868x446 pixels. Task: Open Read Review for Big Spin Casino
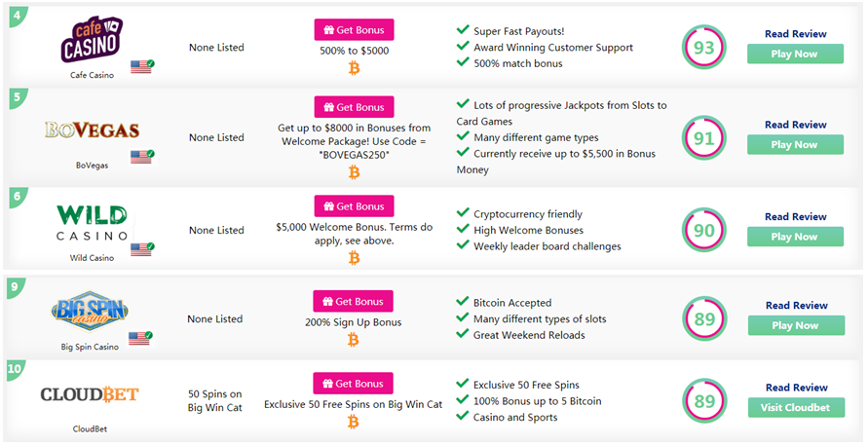[x=797, y=306]
